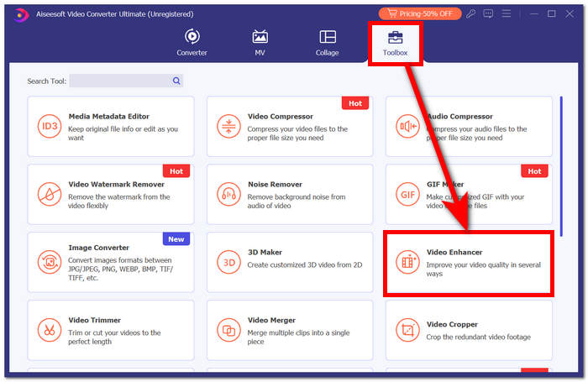The width and height of the screenshot is (588, 382).
Task: Close the Aiseesoft window
Action: click(570, 14)
